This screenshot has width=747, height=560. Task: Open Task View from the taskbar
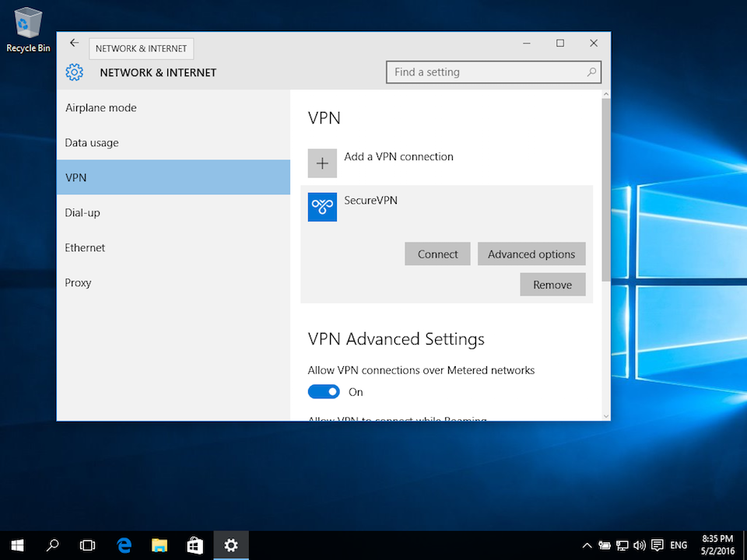(88, 545)
